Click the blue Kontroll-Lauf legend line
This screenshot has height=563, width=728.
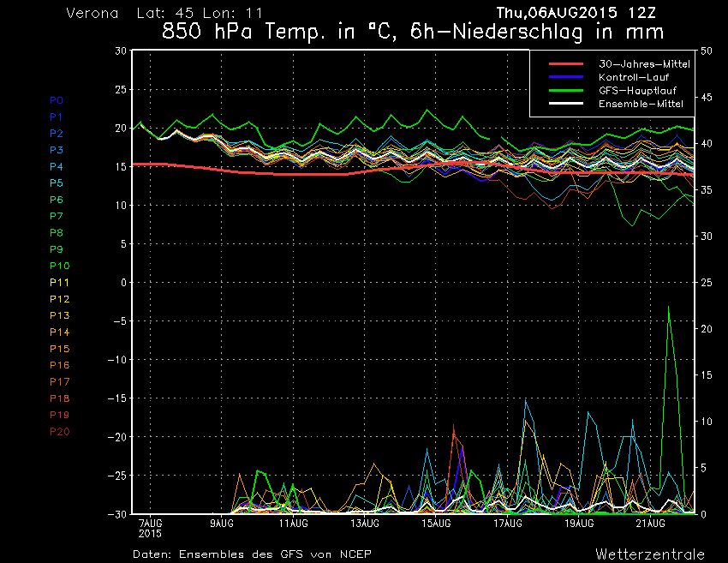tap(566, 76)
